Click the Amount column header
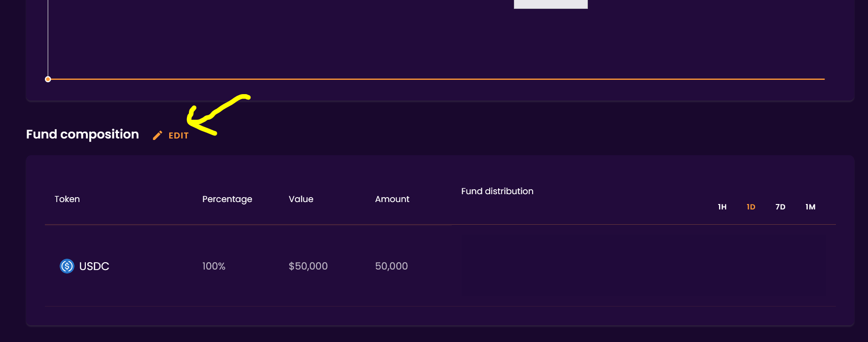Image resolution: width=868 pixels, height=342 pixels. tap(392, 199)
